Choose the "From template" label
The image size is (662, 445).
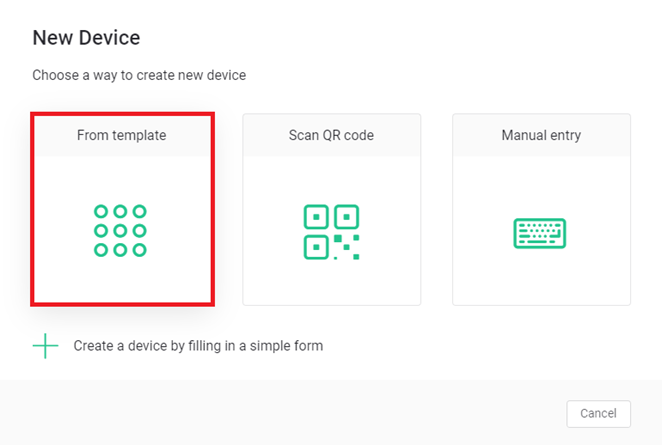pos(122,135)
